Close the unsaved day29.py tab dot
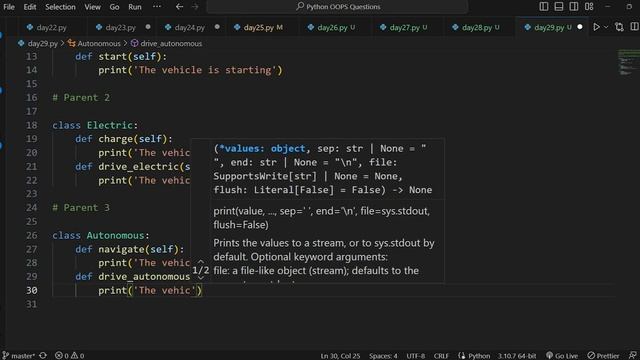 580,27
